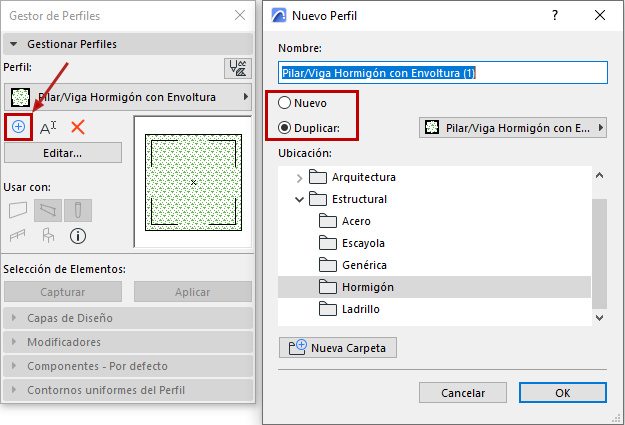This screenshot has height=425, width=625.
Task: Click the Nombre text field
Action: pyautogui.click(x=443, y=73)
